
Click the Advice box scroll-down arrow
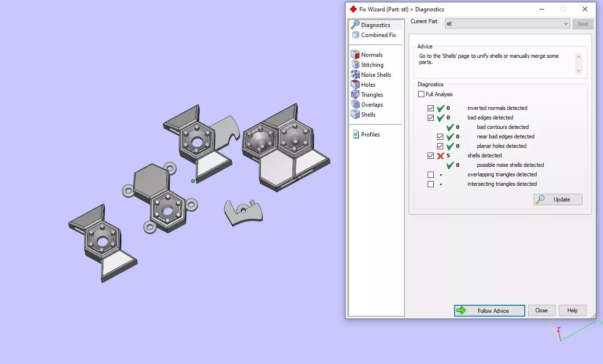[578, 71]
